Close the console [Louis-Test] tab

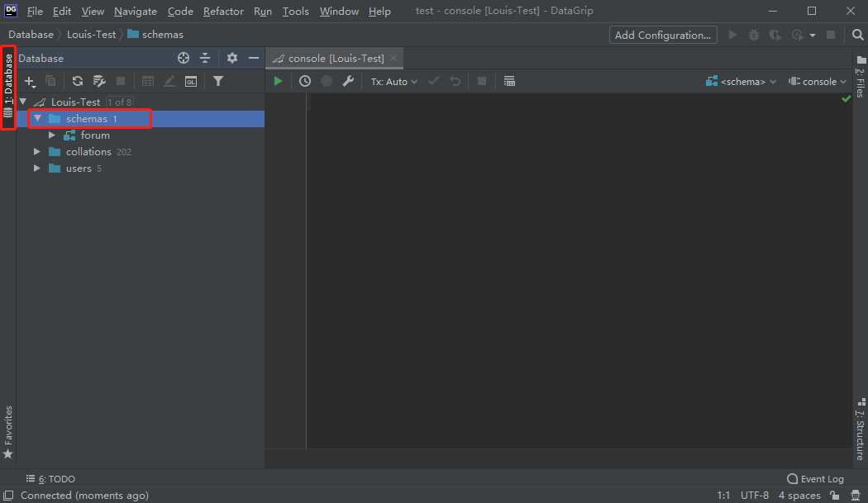(x=393, y=58)
